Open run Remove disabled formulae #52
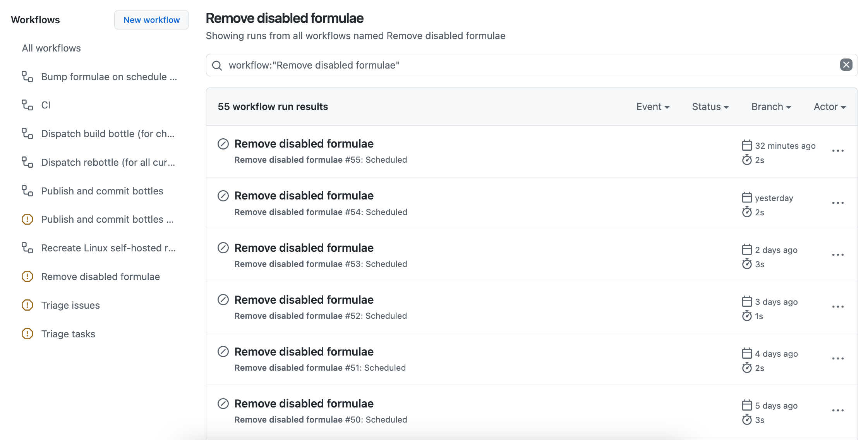868x440 pixels. pos(304,299)
